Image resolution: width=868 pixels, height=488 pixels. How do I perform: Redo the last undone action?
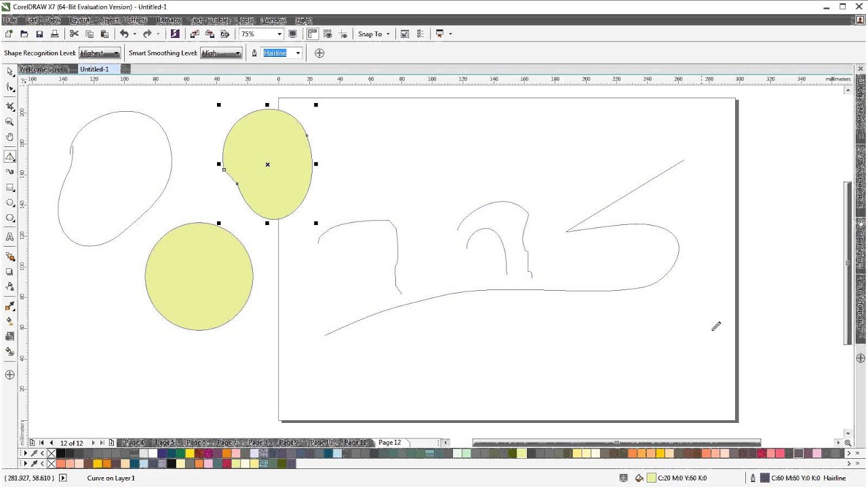click(x=147, y=34)
